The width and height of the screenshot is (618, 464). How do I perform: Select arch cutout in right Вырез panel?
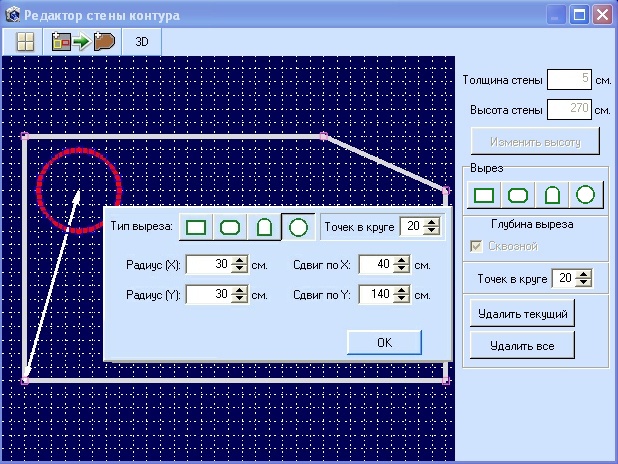(553, 195)
